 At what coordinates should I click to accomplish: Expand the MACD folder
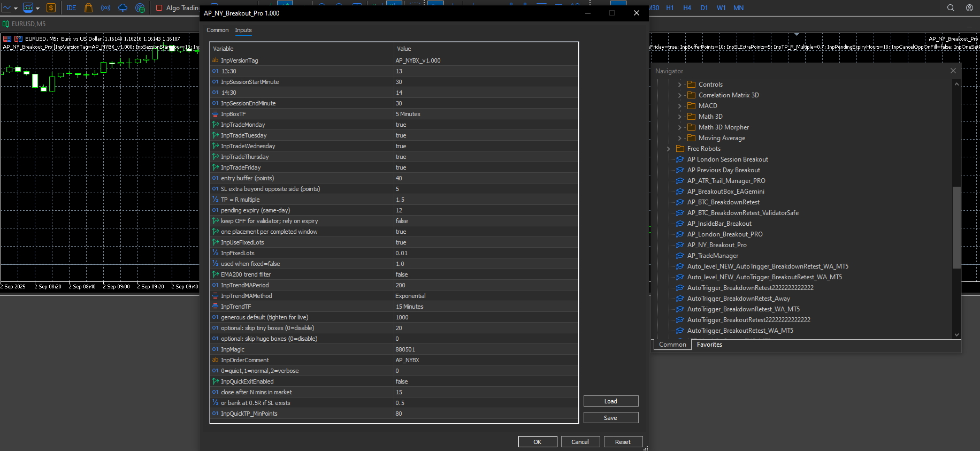point(679,106)
